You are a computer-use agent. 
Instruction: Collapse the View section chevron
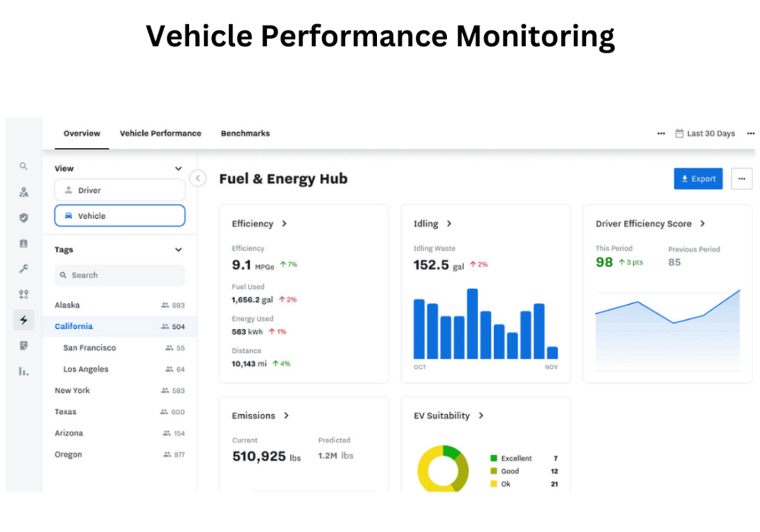(x=179, y=169)
